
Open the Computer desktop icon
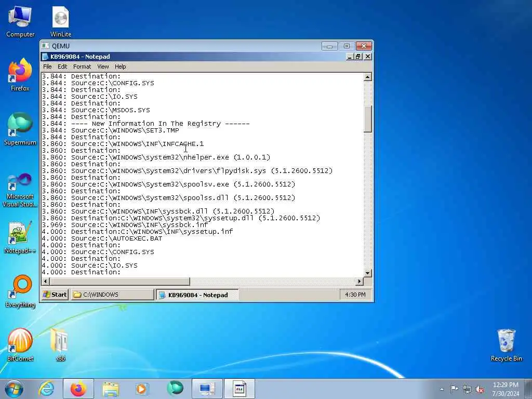pos(20,22)
